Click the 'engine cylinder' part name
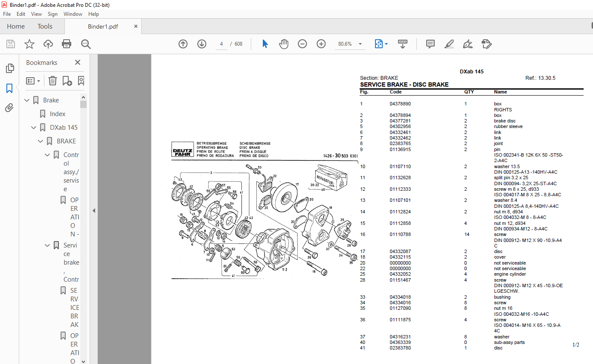The image size is (593, 364). pos(510,274)
